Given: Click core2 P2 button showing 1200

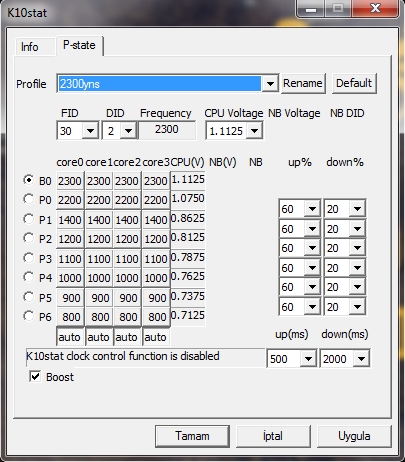Looking at the screenshot, I should pyautogui.click(x=127, y=239).
